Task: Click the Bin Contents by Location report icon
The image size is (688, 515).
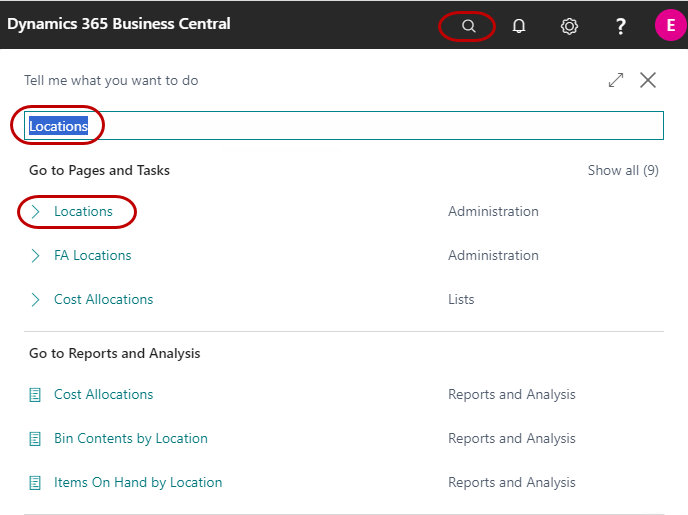Action: [x=36, y=439]
